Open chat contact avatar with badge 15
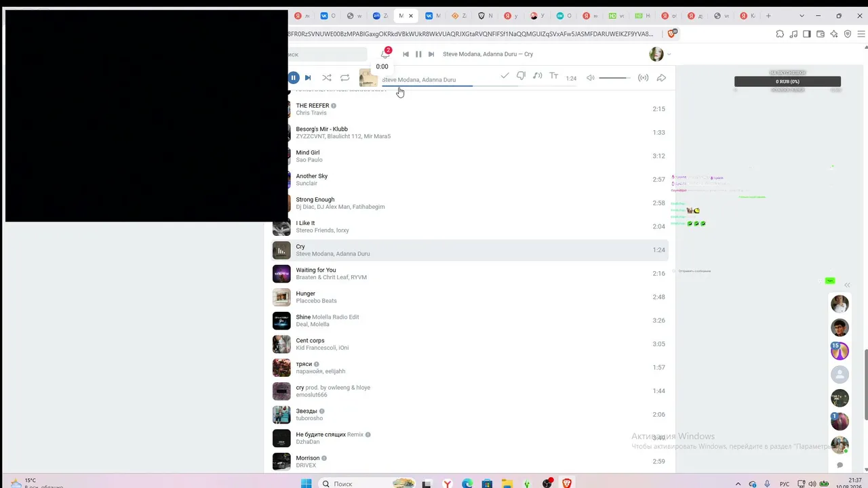The height and width of the screenshot is (488, 868). (x=840, y=350)
